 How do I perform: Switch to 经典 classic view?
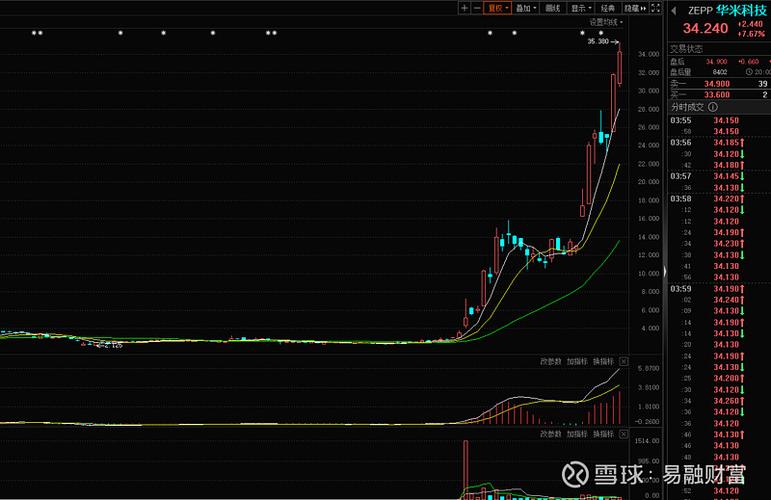[608, 8]
